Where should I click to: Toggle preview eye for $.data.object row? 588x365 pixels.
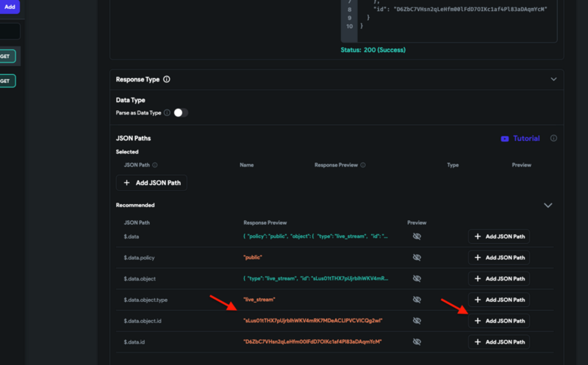(417, 278)
